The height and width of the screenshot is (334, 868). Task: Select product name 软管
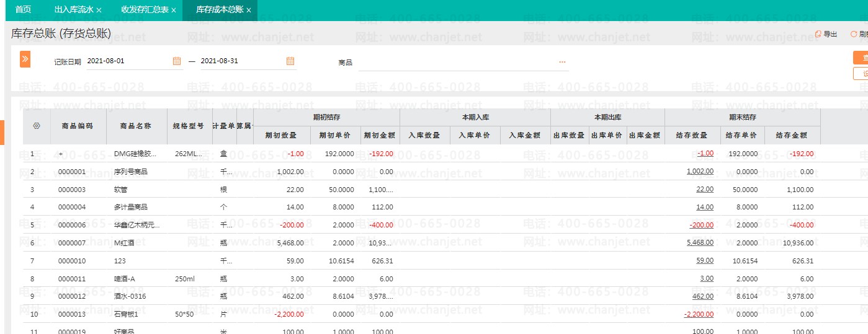click(x=121, y=189)
